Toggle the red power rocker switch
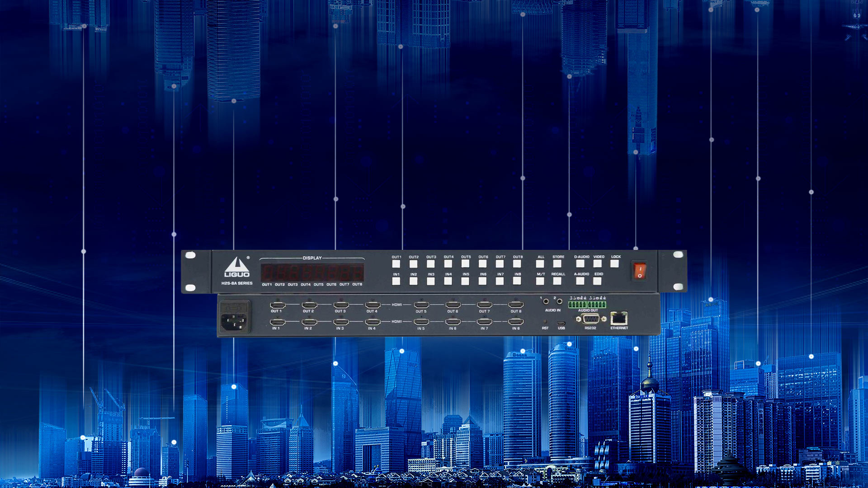Viewport: 868px width, 488px height. pyautogui.click(x=639, y=271)
